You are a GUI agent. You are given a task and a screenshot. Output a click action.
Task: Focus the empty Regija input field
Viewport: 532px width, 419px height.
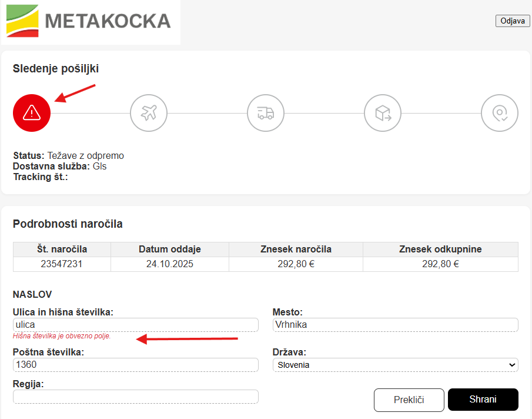pos(135,397)
